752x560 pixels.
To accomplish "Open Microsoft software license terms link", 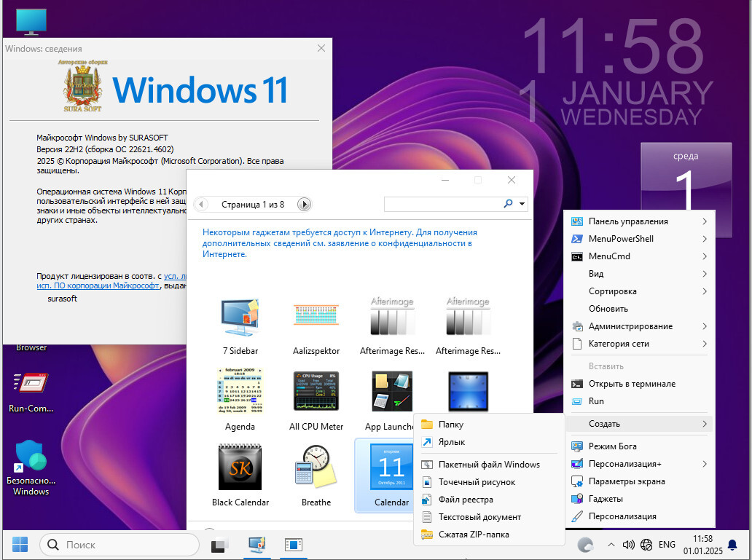I will (98, 285).
